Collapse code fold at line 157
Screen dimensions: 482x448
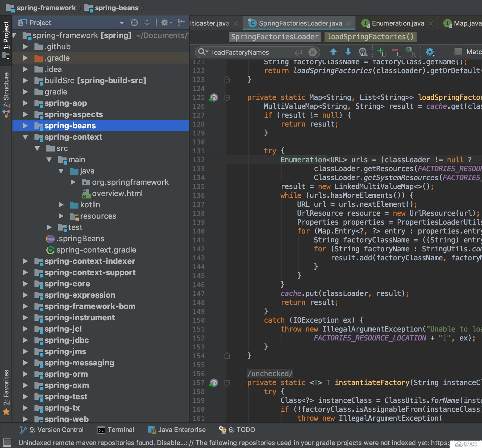[x=227, y=383]
